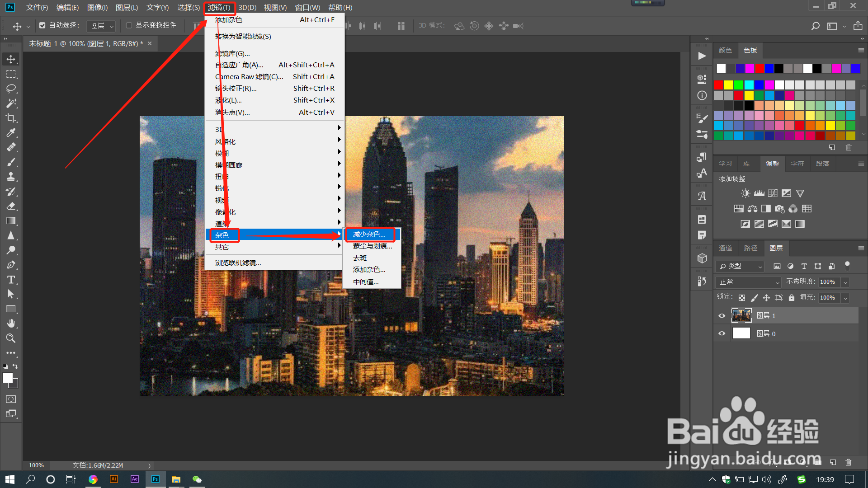This screenshot has width=868, height=488.
Task: Open the 不透明度 opacity dropdown arrow
Action: [845, 282]
